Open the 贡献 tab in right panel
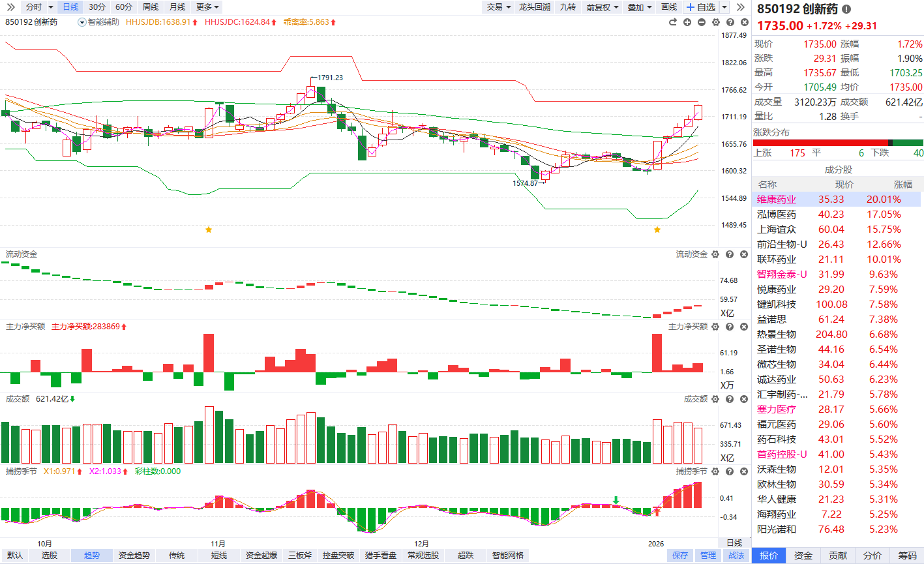The width and height of the screenshot is (924, 564). coord(838,556)
